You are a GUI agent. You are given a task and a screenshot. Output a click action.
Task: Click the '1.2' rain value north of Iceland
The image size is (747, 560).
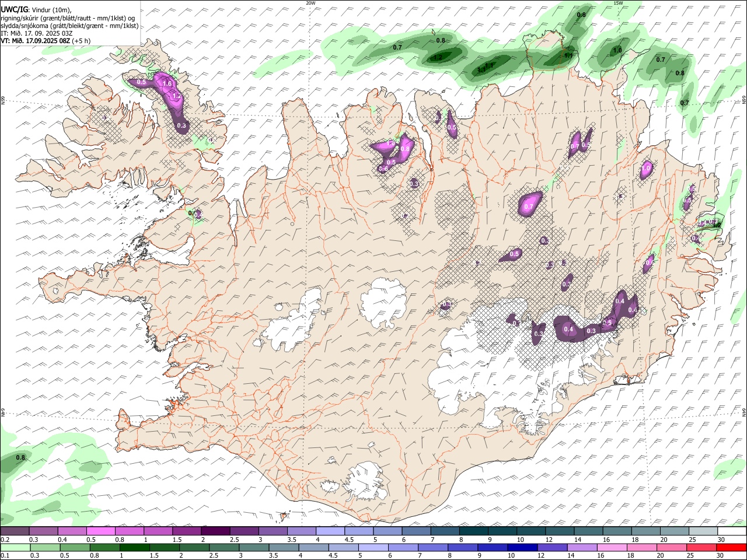click(x=436, y=58)
